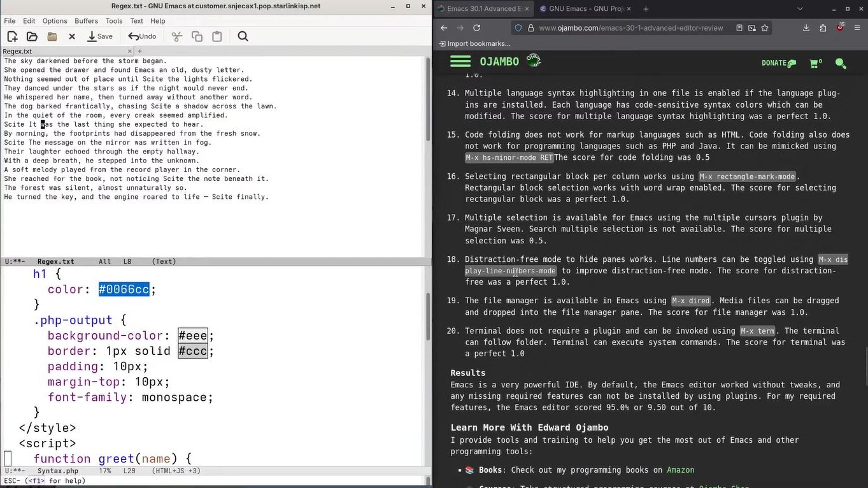Open the shopping cart on Ojambo site
Viewport: 868px width, 488px height.
pyautogui.click(x=815, y=63)
